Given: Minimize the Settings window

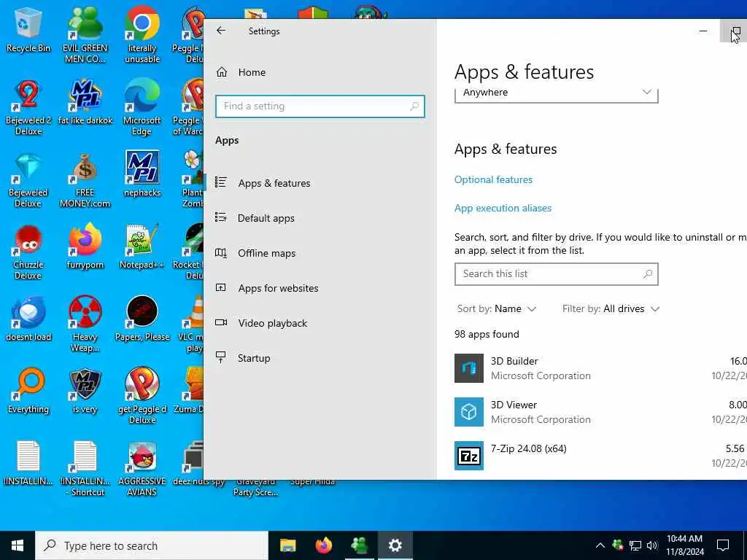Looking at the screenshot, I should click(703, 31).
